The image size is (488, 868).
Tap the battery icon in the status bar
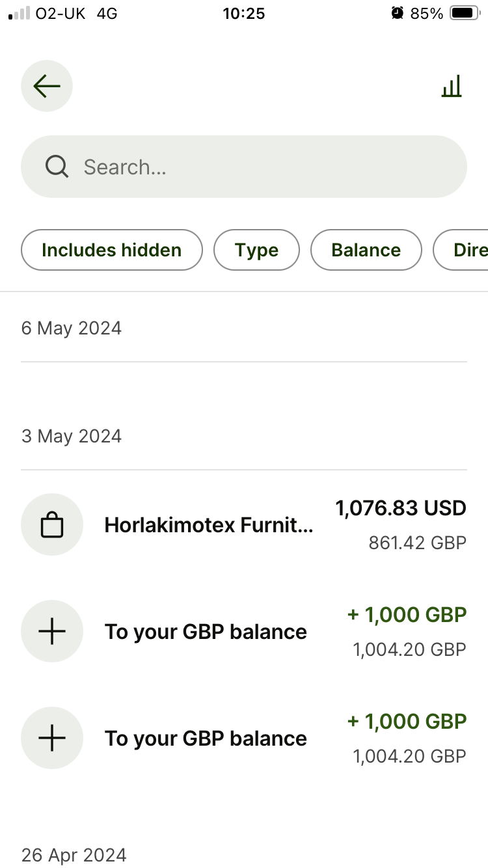465,13
